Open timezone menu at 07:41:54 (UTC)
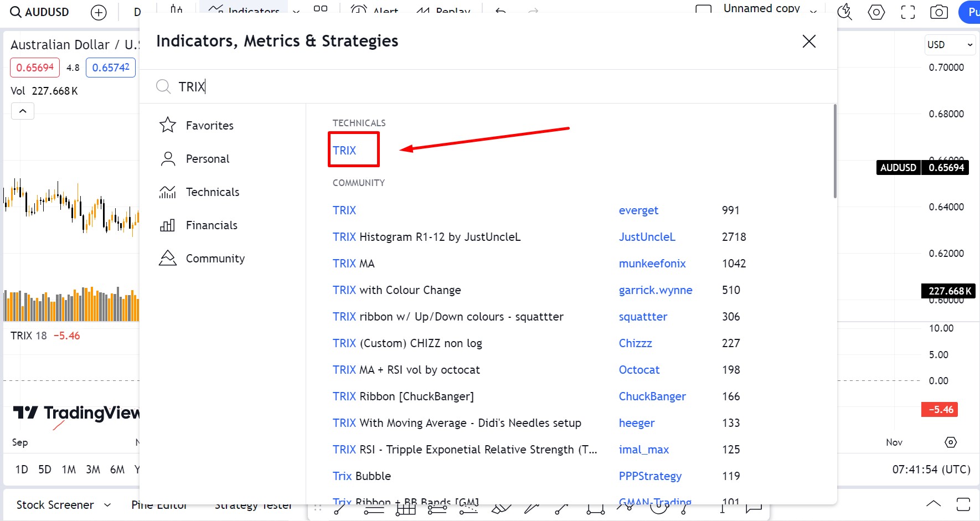 (931, 470)
